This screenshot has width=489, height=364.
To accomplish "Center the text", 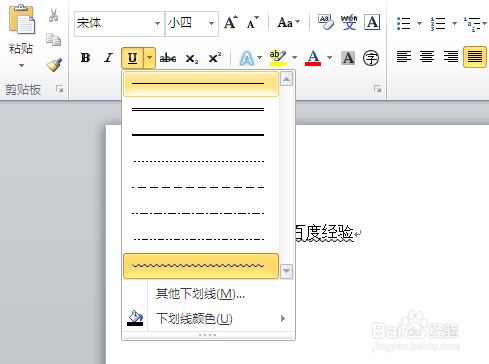I will click(x=427, y=56).
